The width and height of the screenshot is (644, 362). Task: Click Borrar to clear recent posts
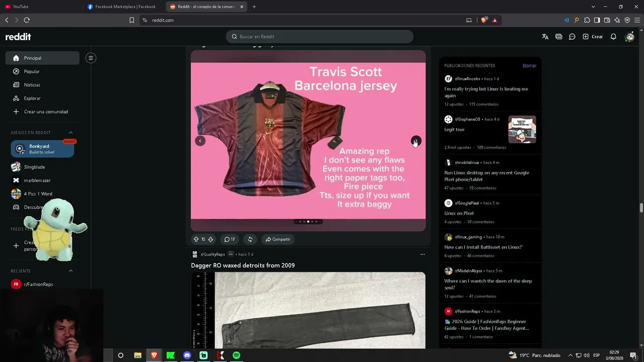tap(529, 66)
